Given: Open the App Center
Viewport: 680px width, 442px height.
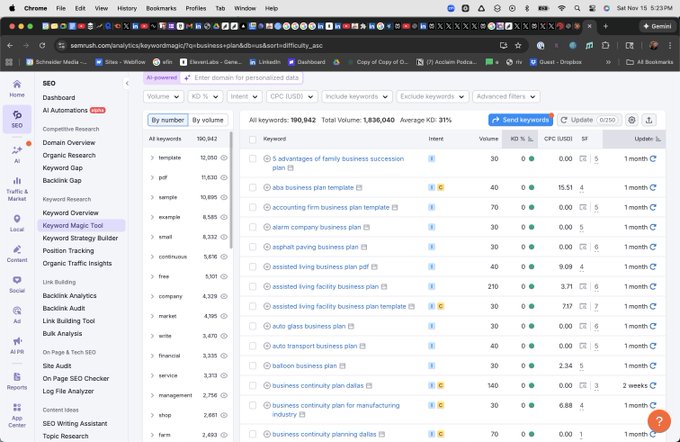Looking at the screenshot, I should (x=17, y=415).
